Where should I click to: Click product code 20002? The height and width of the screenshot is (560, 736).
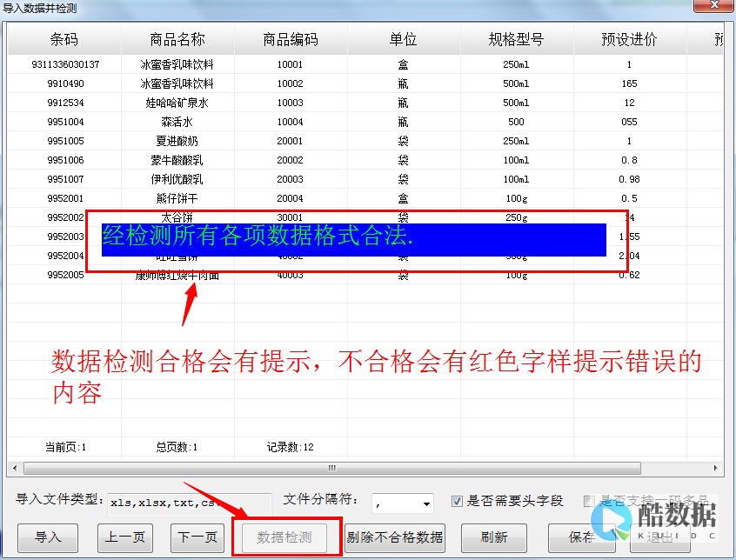pyautogui.click(x=290, y=160)
